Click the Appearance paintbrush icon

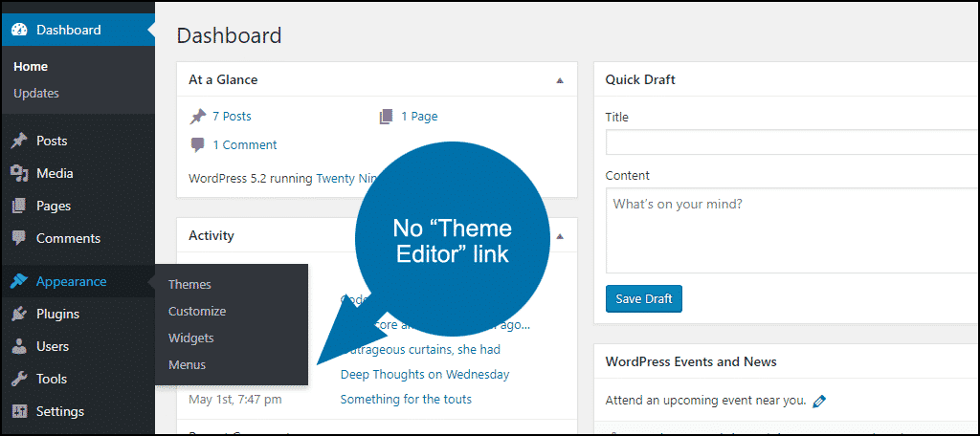[x=19, y=282]
